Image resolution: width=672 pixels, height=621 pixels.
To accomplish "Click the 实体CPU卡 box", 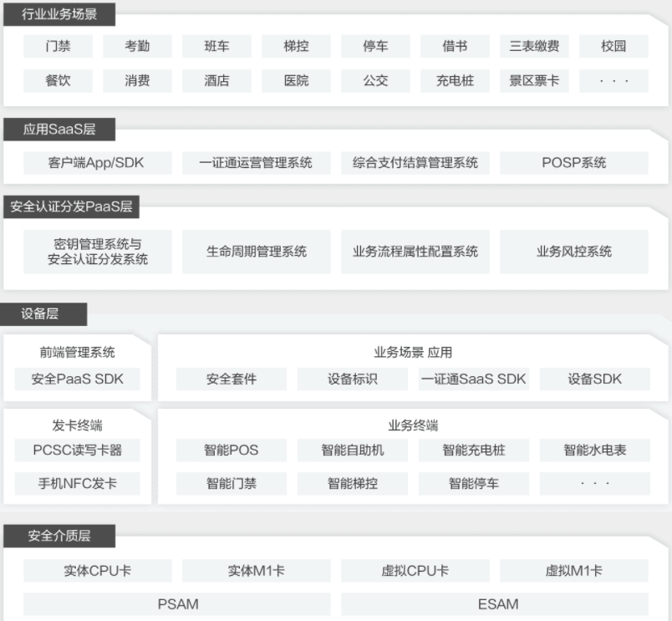I will click(98, 570).
